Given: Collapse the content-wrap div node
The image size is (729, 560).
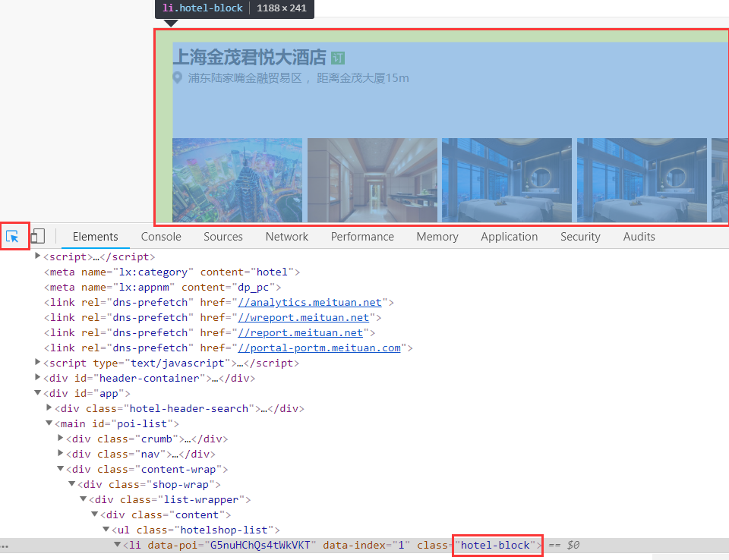Looking at the screenshot, I should pyautogui.click(x=61, y=468).
